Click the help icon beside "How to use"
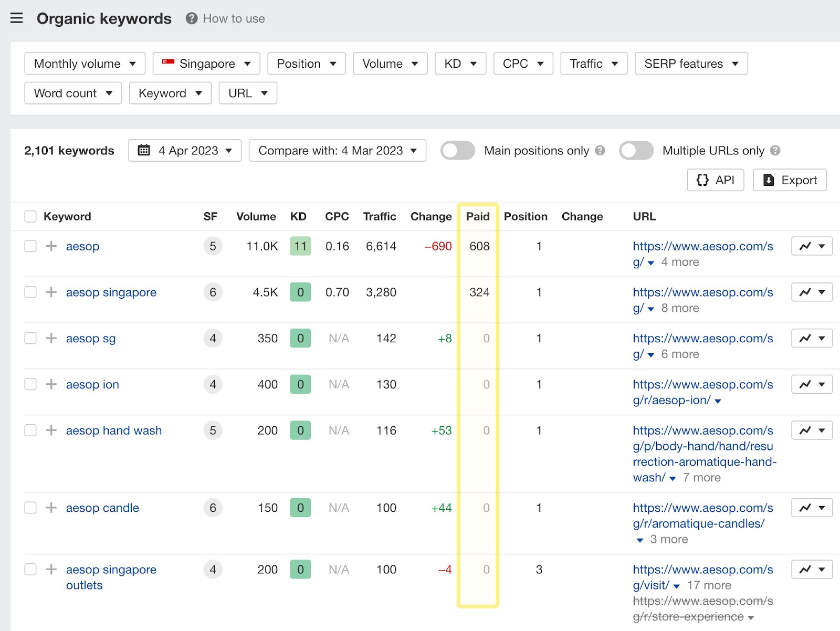This screenshot has width=840, height=631. point(191,18)
